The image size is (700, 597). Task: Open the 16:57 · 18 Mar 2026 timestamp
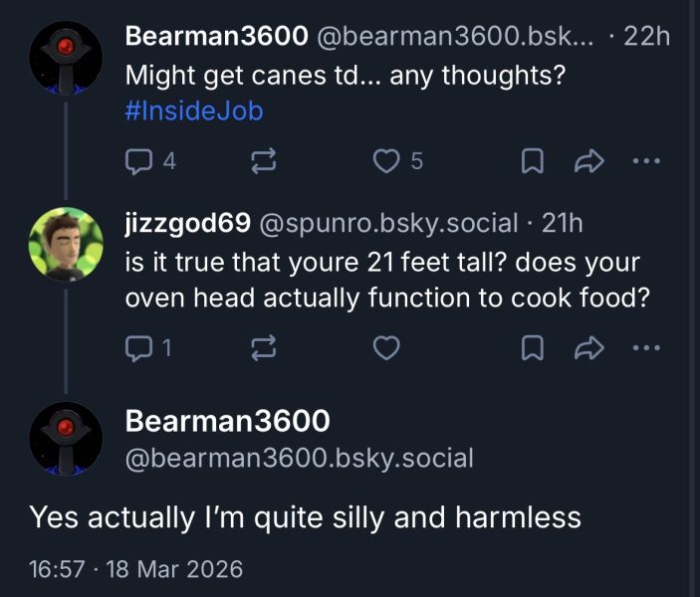pos(136,569)
